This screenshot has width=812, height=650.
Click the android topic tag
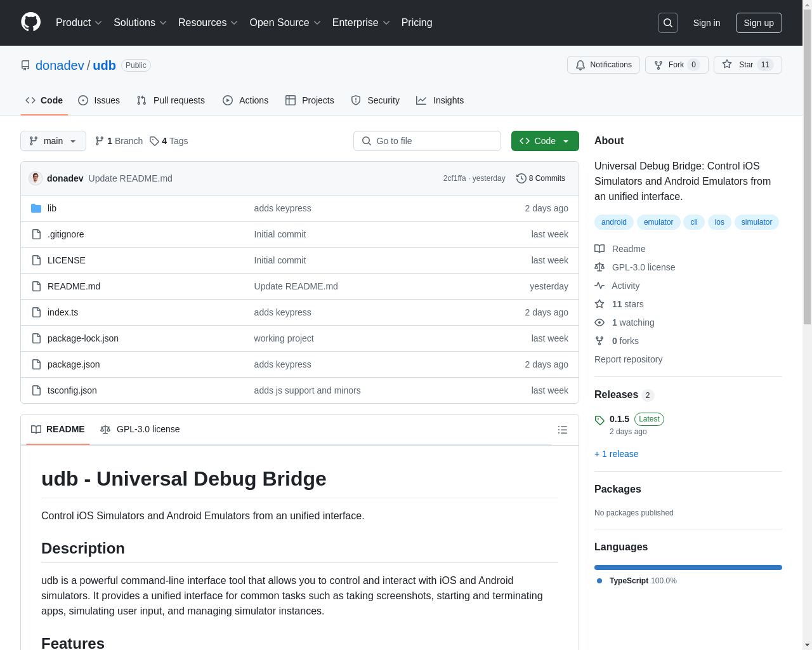[614, 222]
